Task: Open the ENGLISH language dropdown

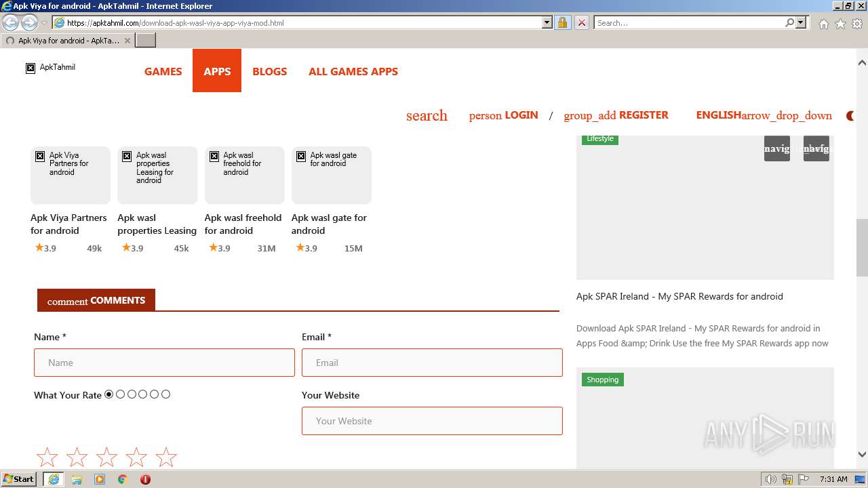Action: 764,115
